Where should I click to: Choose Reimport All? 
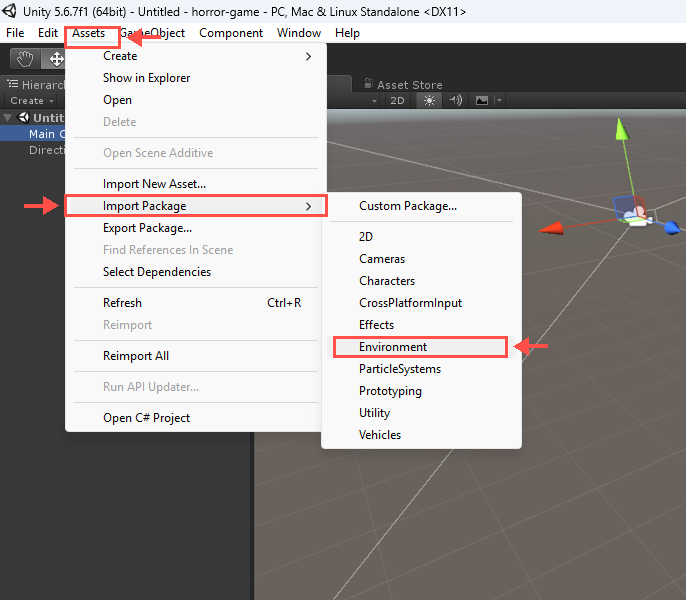tap(196, 356)
